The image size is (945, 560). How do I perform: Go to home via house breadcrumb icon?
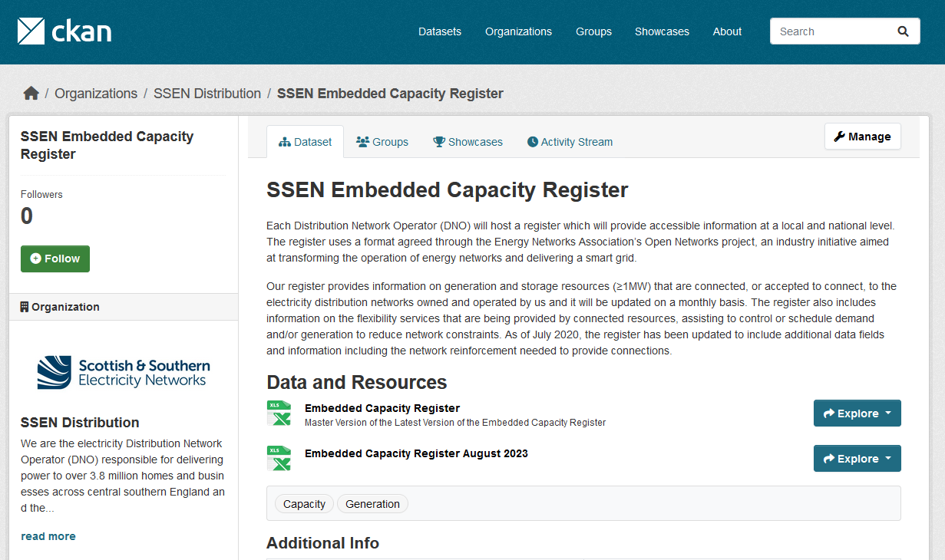click(31, 94)
